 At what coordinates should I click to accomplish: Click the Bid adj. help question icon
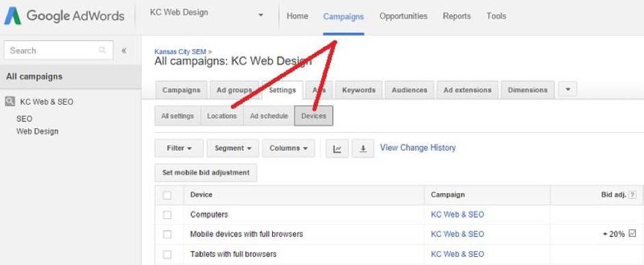[632, 195]
